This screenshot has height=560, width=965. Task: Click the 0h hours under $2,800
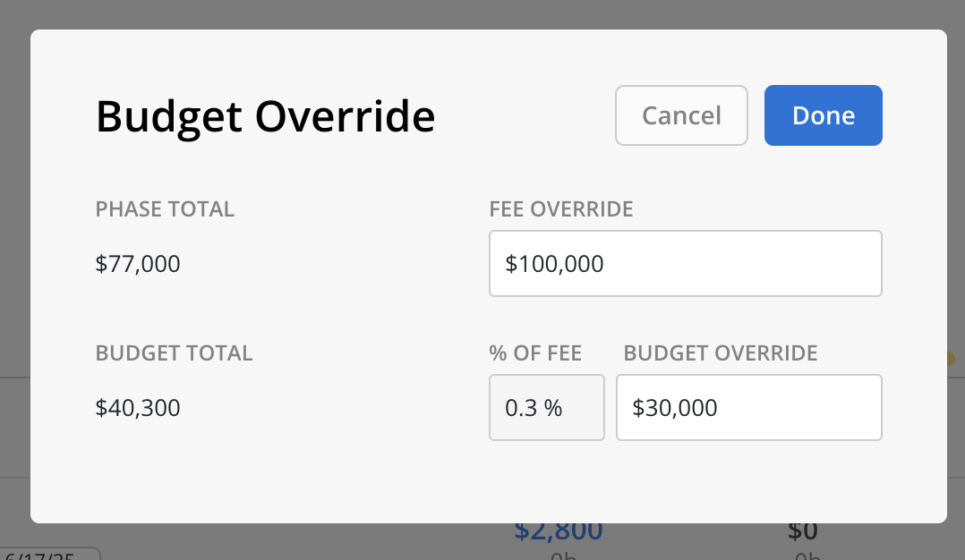pos(562,556)
